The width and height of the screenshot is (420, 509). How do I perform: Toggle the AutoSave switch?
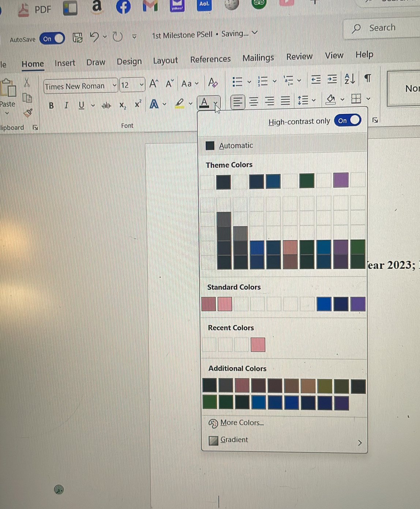[52, 39]
